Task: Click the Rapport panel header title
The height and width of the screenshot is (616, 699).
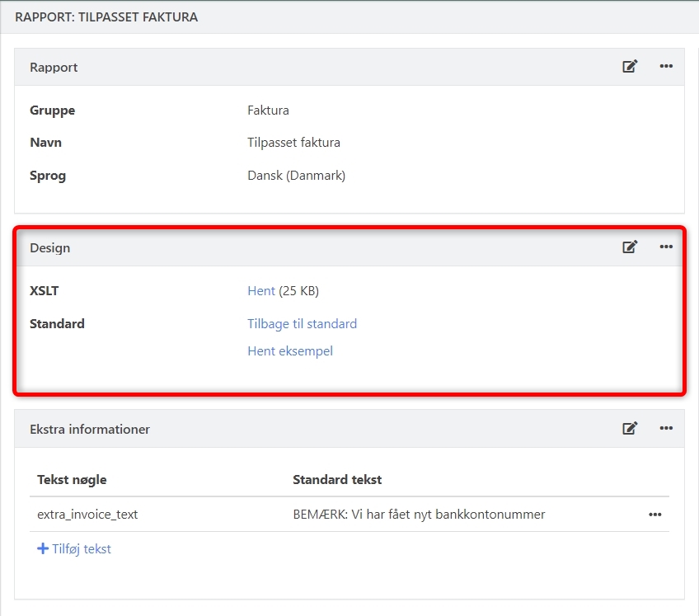Action: pyautogui.click(x=54, y=68)
